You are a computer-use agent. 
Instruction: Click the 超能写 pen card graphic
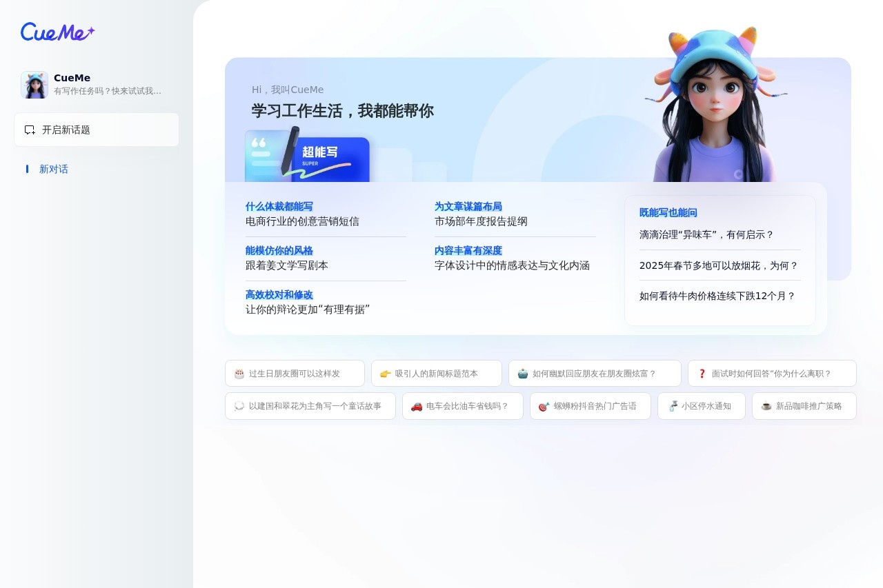pos(308,155)
